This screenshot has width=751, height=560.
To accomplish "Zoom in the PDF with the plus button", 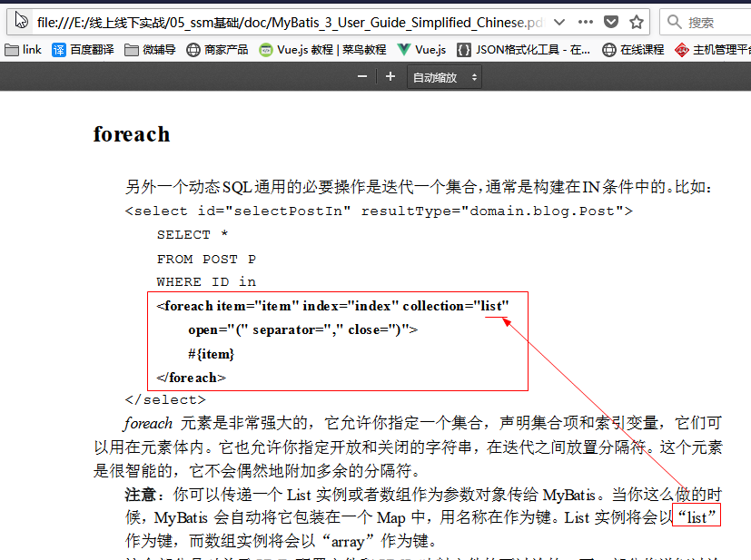I will [390, 76].
